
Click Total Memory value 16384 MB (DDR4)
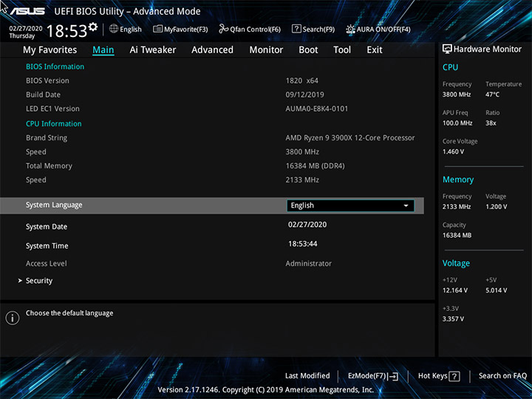click(316, 166)
